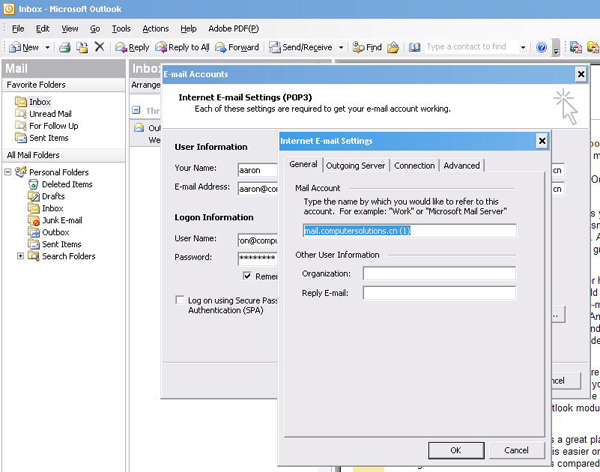Click the Move to Folder icon

click(x=82, y=47)
